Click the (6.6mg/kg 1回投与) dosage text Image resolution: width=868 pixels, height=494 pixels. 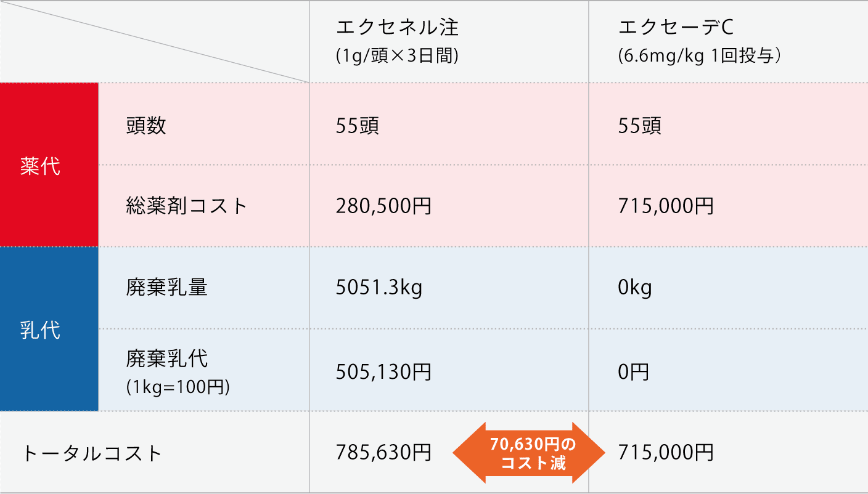(x=701, y=56)
